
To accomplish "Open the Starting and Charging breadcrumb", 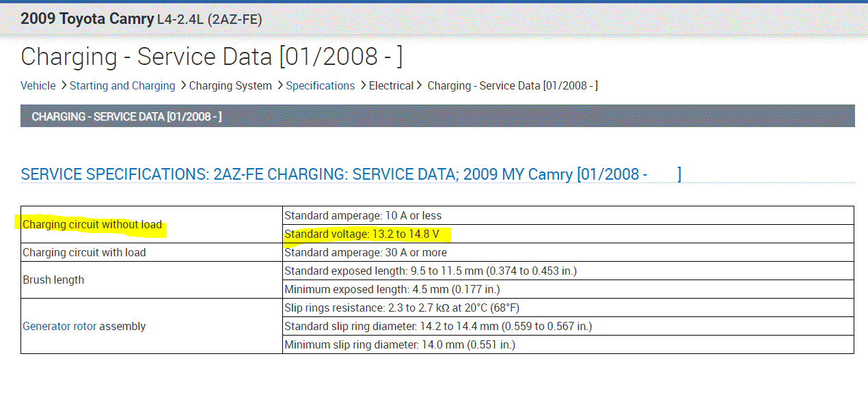I will pos(122,86).
